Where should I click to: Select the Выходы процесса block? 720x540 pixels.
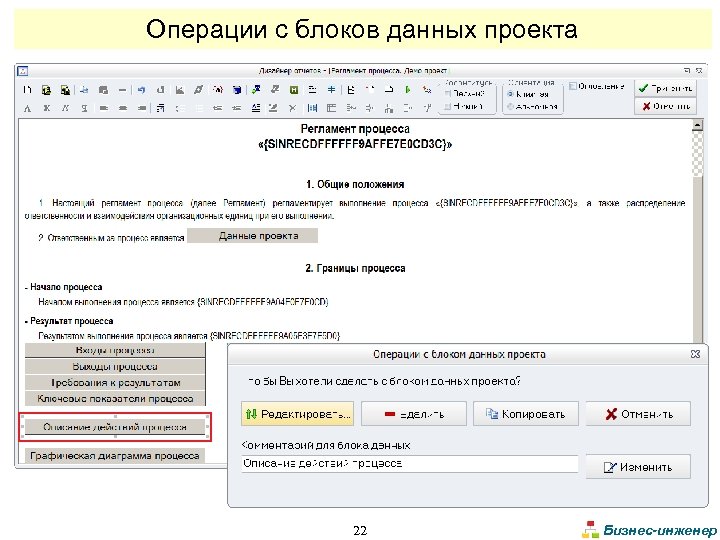115,366
